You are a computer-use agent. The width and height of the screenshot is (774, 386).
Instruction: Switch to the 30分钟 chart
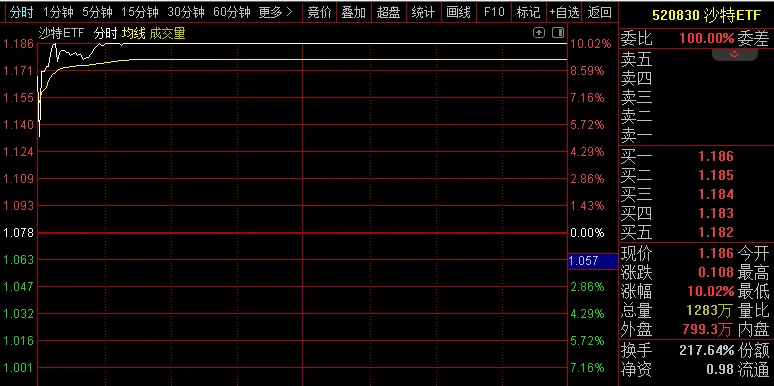[186, 12]
